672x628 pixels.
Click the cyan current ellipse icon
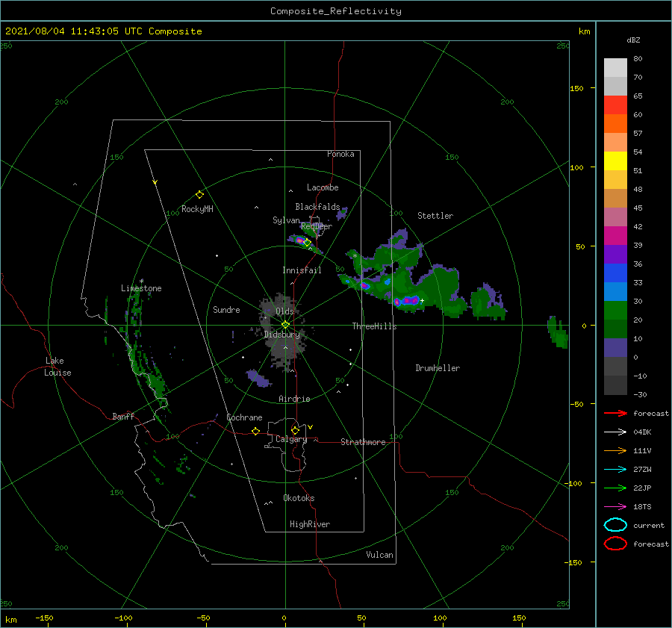pyautogui.click(x=615, y=525)
